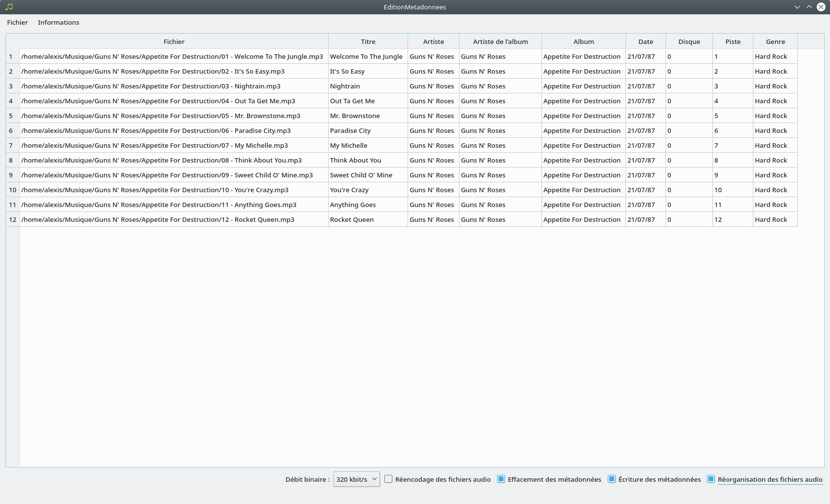Select row header number 5
This screenshot has height=504, width=830.
pos(12,116)
